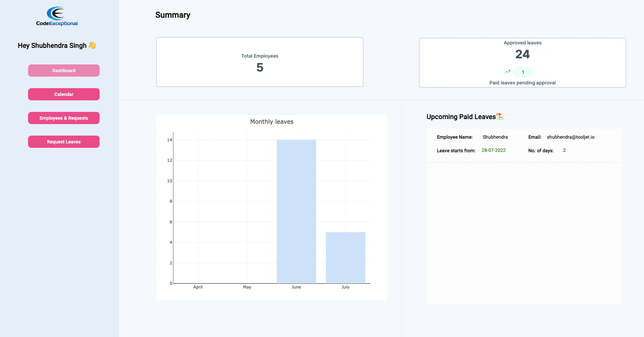Click the green badge showing 1 pending leave
Viewport: 644px width, 337px height.
coord(523,72)
